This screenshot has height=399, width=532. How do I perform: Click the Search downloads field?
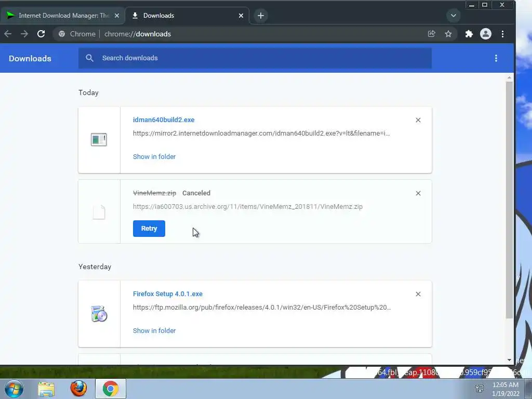pyautogui.click(x=255, y=58)
